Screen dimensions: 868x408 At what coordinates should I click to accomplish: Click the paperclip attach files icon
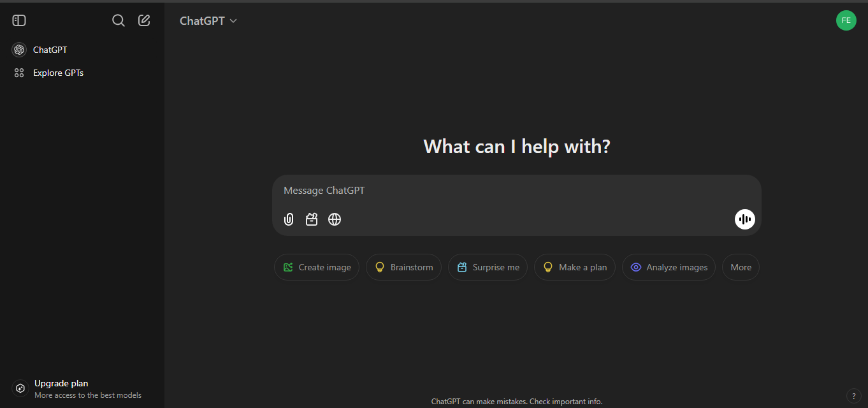289,219
